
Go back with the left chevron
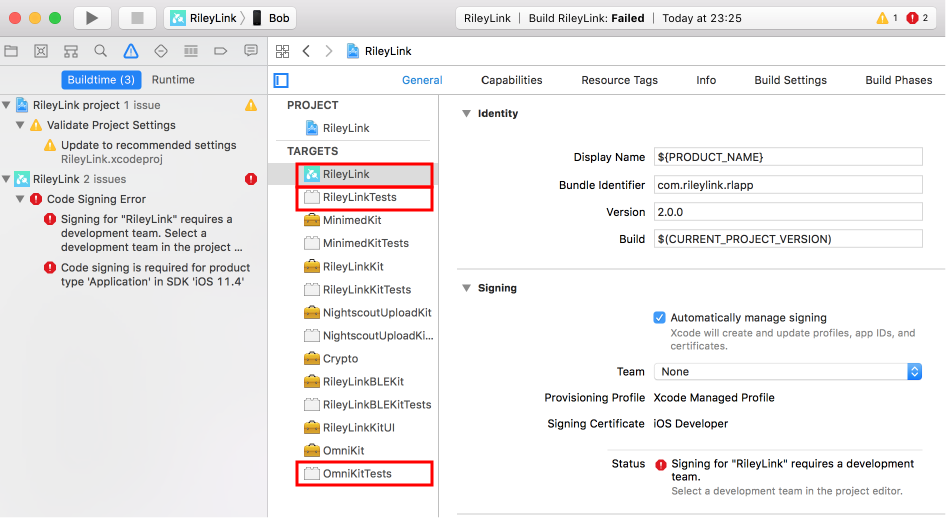(x=306, y=51)
